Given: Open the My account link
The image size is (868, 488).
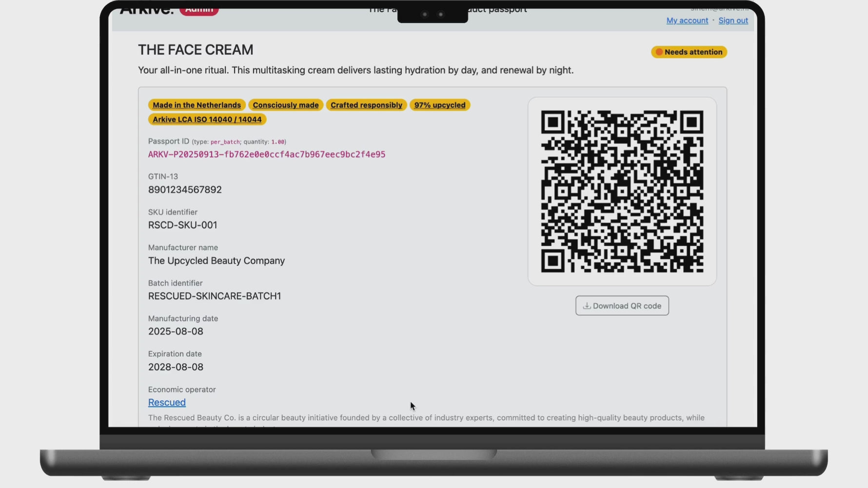Looking at the screenshot, I should pyautogui.click(x=687, y=20).
